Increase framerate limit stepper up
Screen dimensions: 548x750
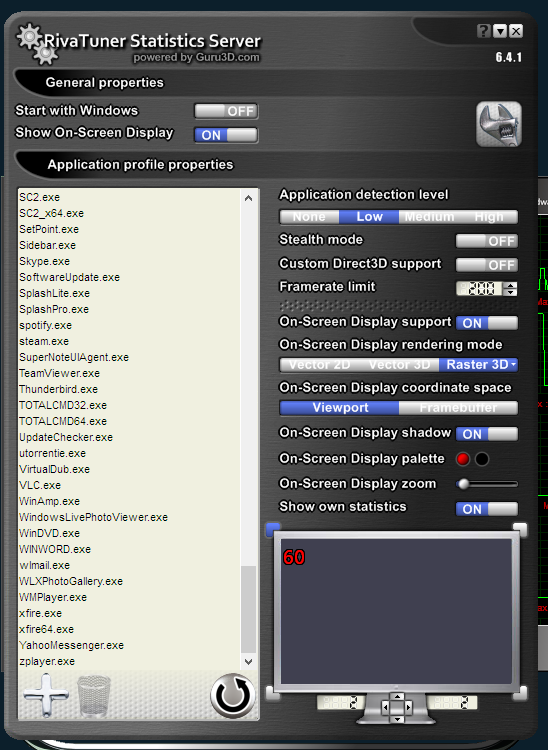click(511, 285)
